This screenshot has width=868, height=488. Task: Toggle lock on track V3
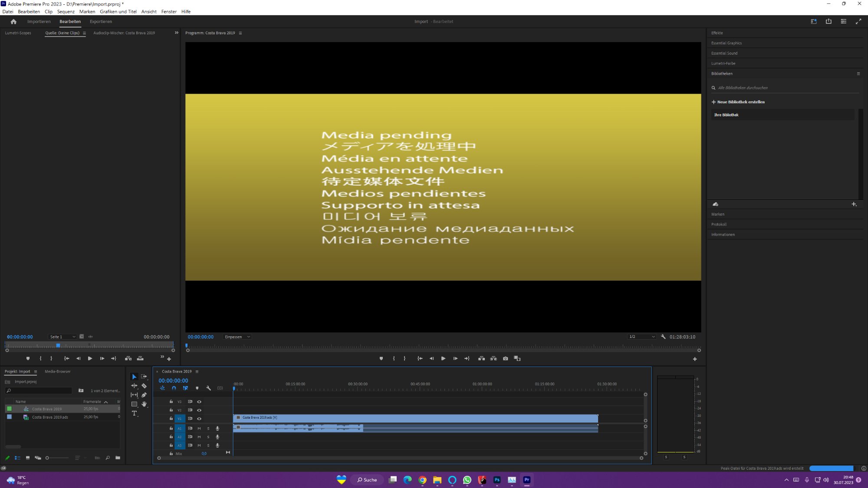click(171, 402)
